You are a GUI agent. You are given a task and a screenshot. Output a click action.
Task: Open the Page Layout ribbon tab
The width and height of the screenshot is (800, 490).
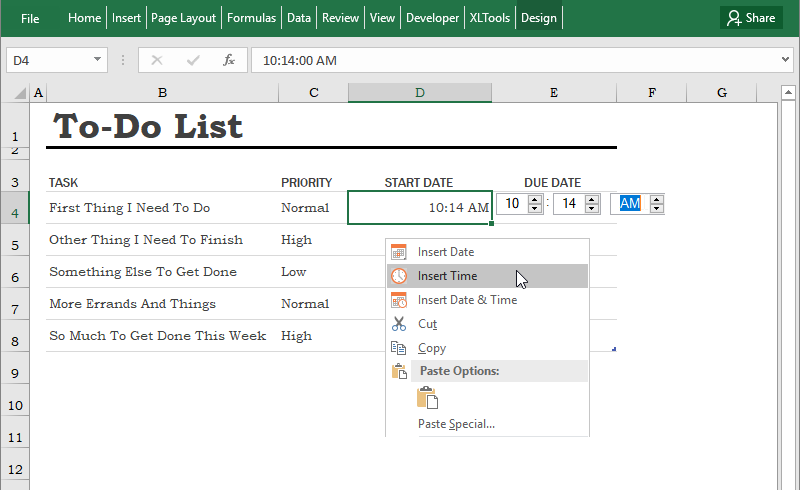point(185,18)
